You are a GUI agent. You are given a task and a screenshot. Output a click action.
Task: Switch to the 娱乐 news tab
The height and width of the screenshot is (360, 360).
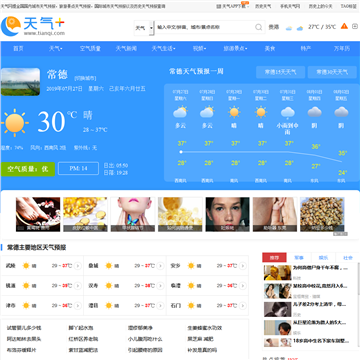pyautogui.click(x=323, y=258)
